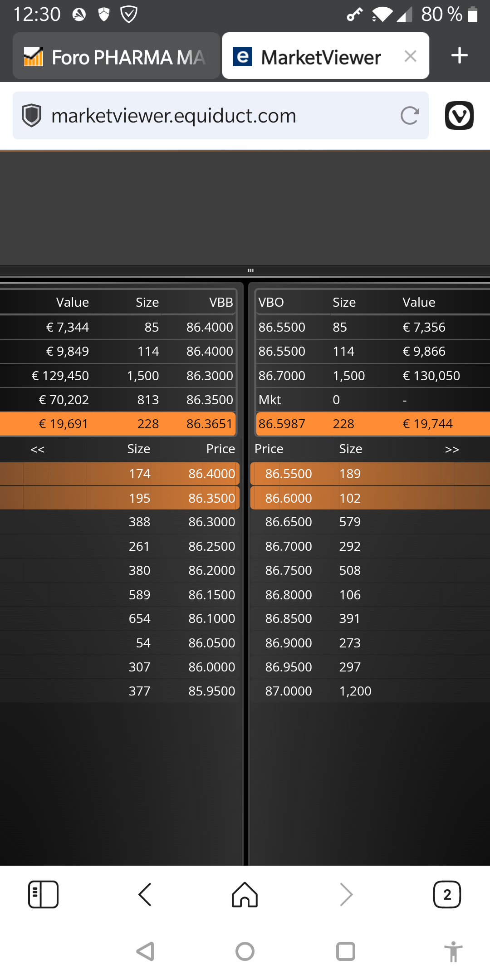Grab the panel divider handle above tables
Image resolution: width=490 pixels, height=980 pixels.
250,270
